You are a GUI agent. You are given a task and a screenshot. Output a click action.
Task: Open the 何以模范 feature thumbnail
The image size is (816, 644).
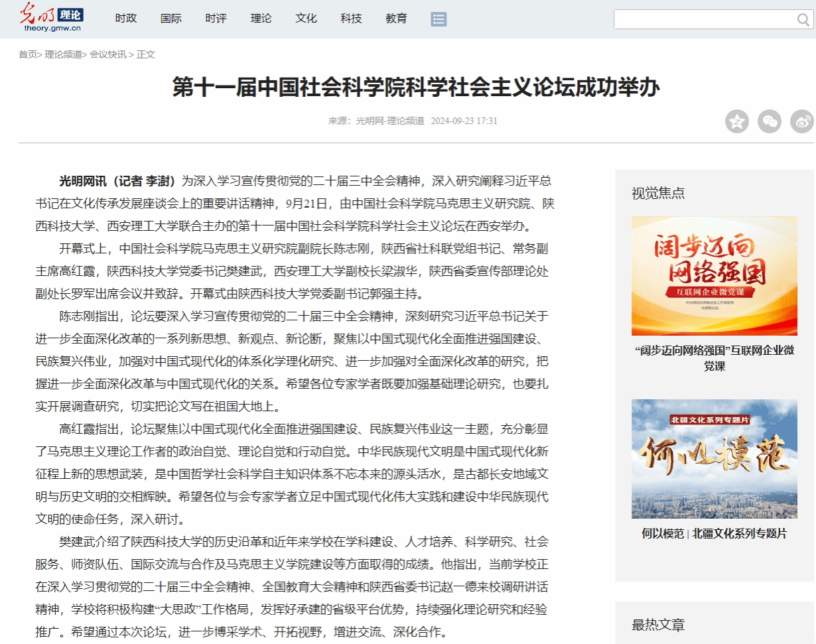(x=714, y=458)
